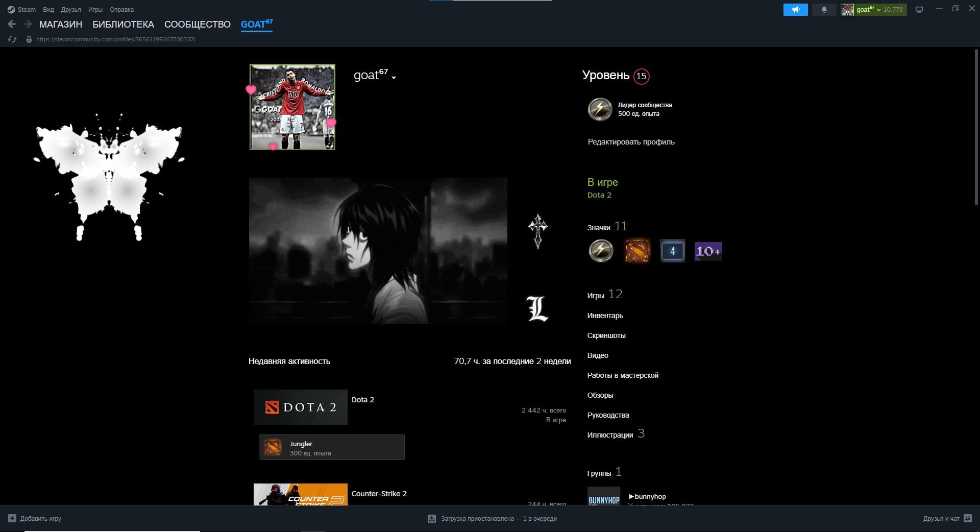Open the account menu dropdown in the header

click(879, 10)
